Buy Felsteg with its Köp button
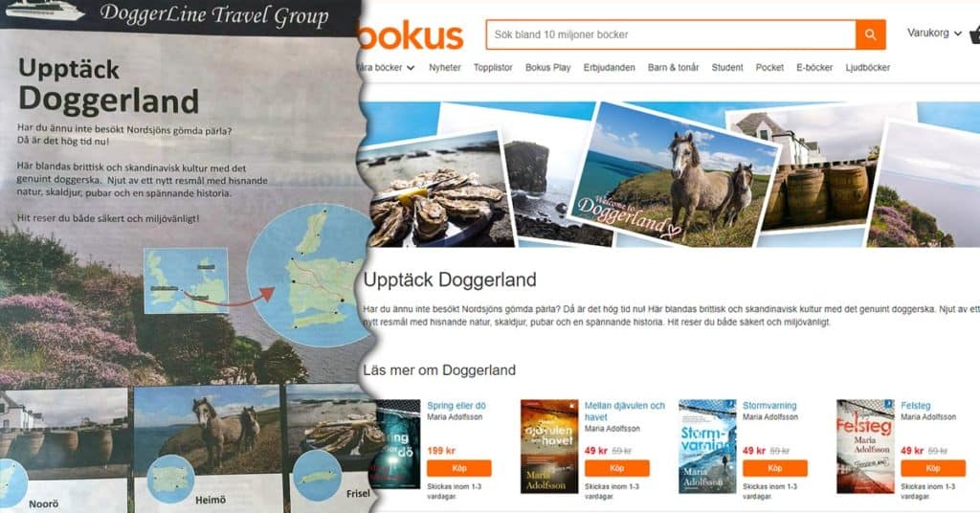Screen dimensions: 980x513 point(932,468)
